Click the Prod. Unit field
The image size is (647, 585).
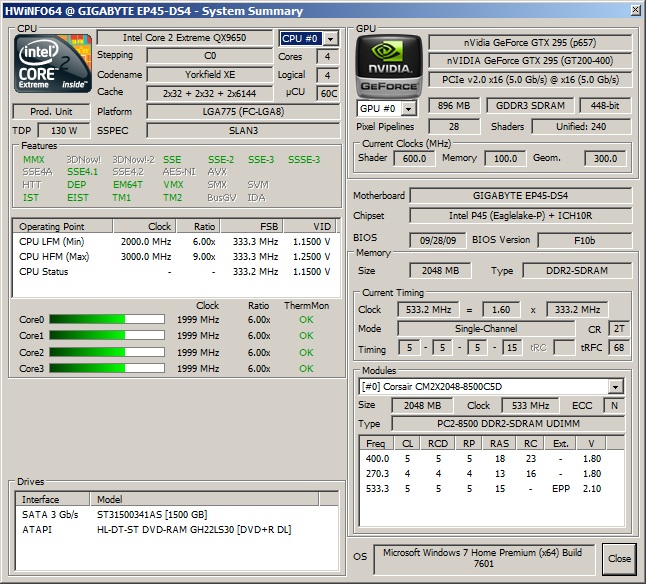[51, 112]
